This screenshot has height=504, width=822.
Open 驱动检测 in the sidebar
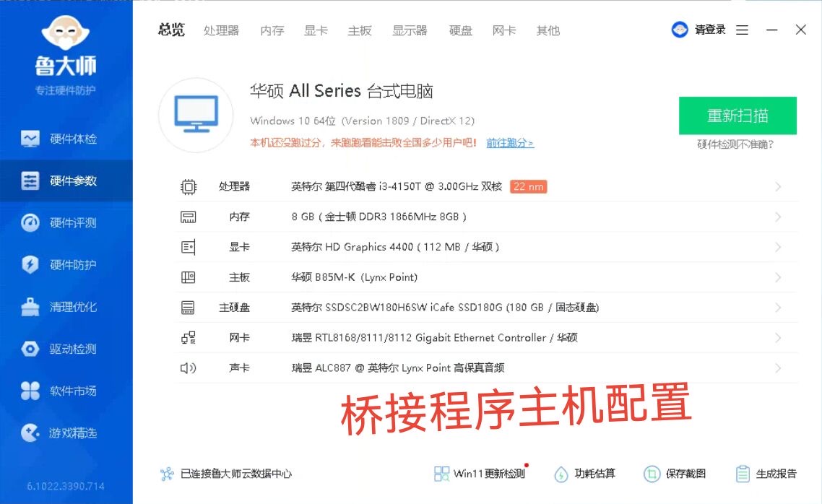[x=66, y=349]
